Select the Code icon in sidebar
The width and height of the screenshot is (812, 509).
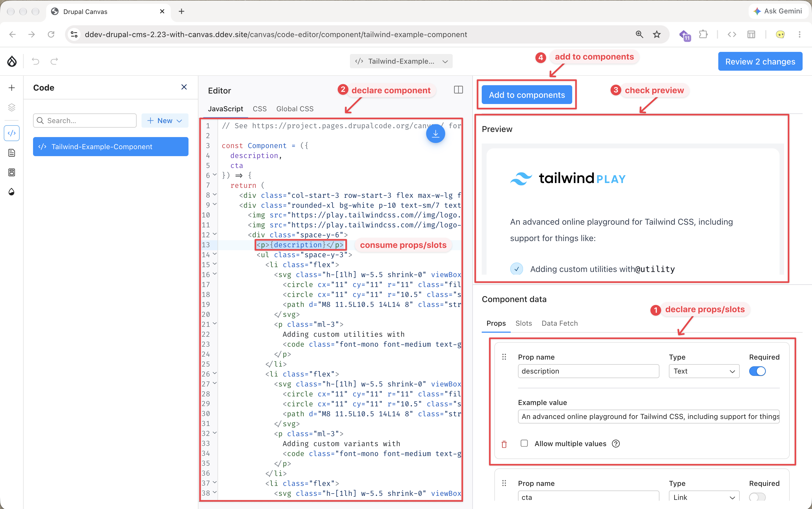point(12,133)
